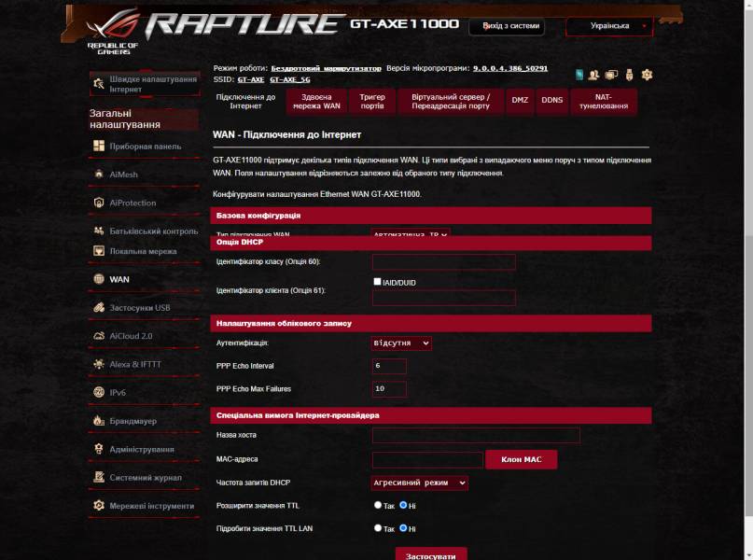This screenshot has height=560, width=753.
Task: Click the Ідентифікатор класу (Опція 60) field
Action: pos(444,262)
